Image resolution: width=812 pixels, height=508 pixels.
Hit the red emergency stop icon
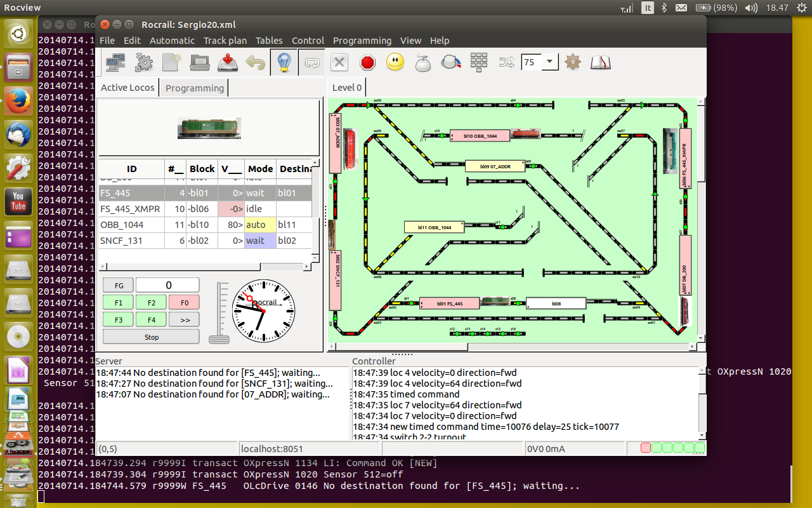[x=367, y=62]
